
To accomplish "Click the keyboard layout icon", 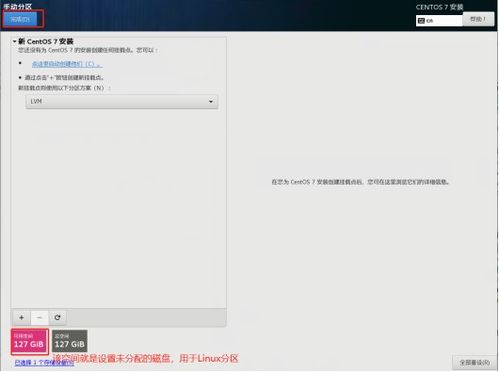I will (x=421, y=21).
